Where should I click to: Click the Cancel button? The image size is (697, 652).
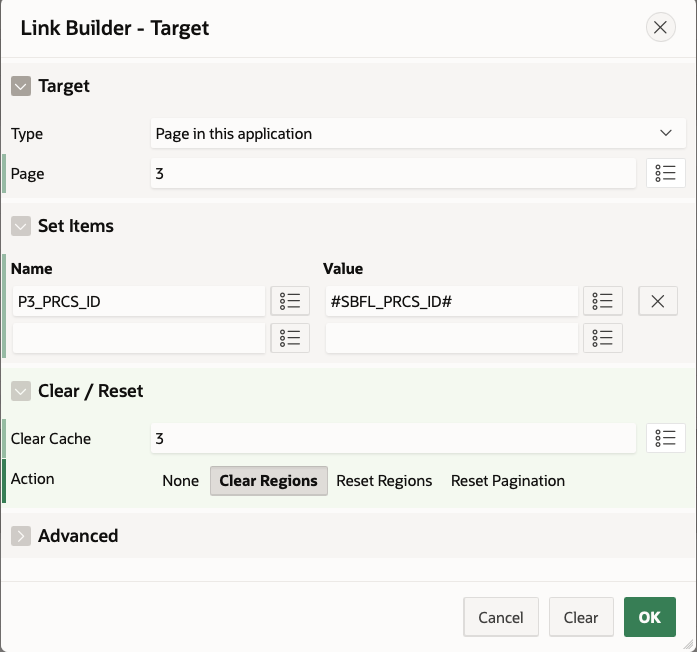coord(501,617)
